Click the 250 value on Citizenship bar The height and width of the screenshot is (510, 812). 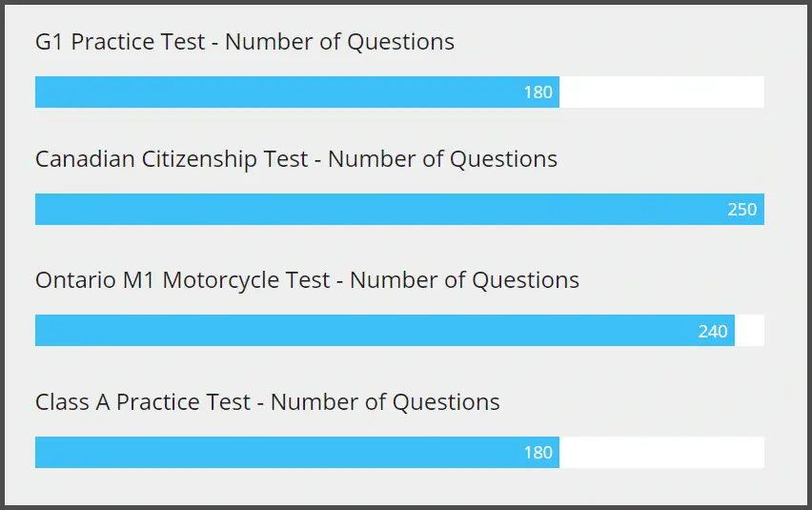[742, 209]
